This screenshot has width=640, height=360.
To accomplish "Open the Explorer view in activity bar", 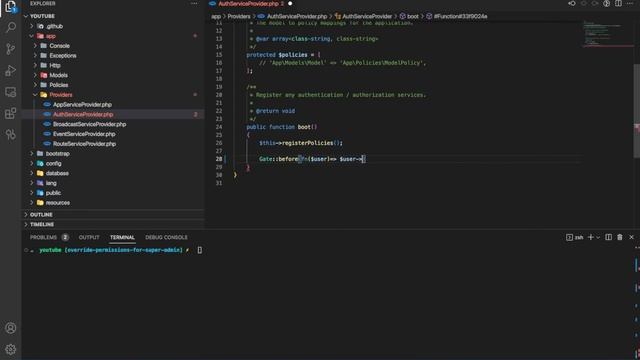I will tap(11, 7).
